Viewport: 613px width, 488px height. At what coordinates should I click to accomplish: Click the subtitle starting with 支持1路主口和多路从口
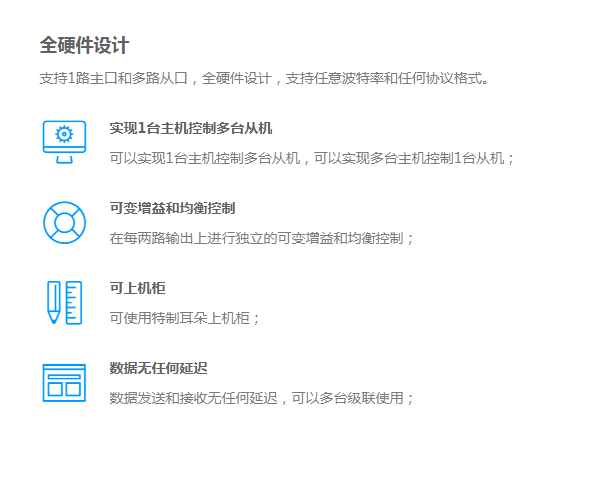click(266, 78)
